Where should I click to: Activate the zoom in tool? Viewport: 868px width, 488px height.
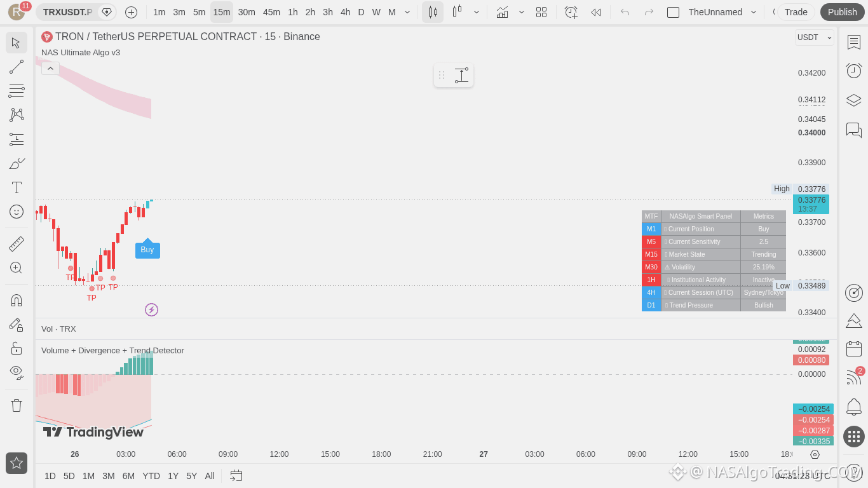pos(17,268)
